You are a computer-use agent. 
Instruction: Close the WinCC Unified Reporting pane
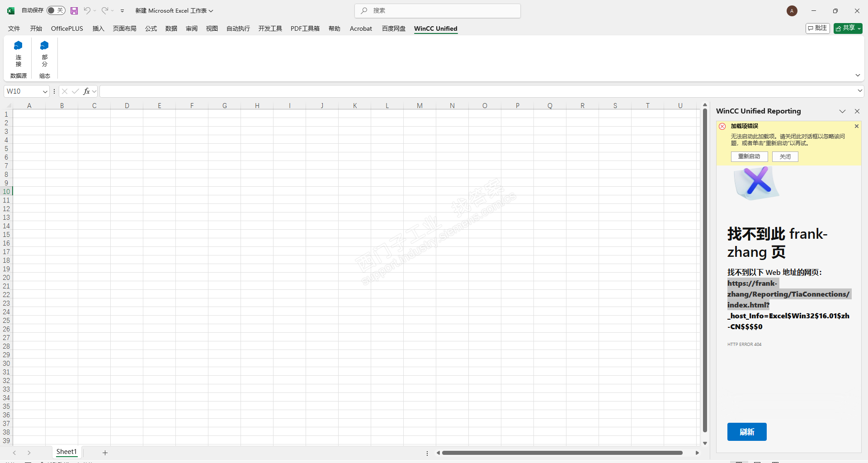click(857, 111)
